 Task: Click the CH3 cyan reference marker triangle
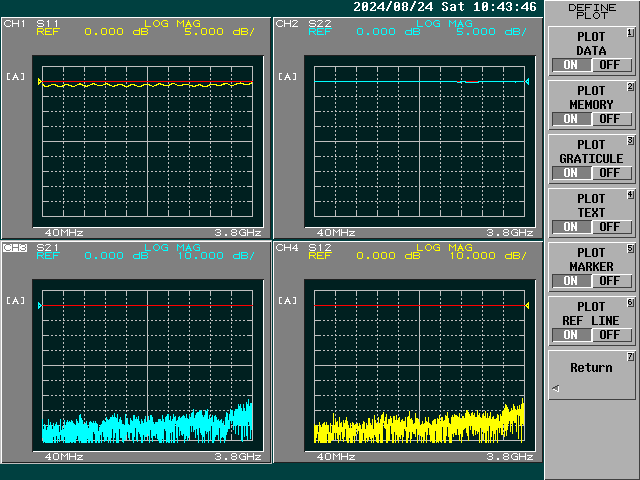click(40, 306)
